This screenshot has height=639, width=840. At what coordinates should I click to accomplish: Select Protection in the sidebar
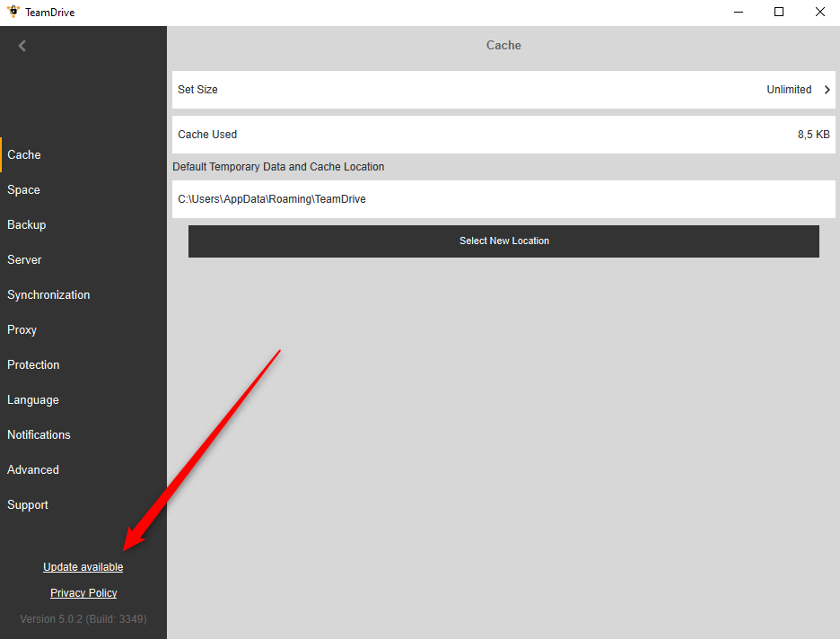point(83,364)
